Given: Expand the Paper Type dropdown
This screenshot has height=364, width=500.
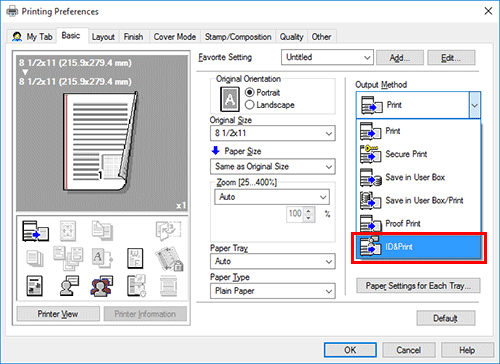Looking at the screenshot, I should tap(273, 291).
